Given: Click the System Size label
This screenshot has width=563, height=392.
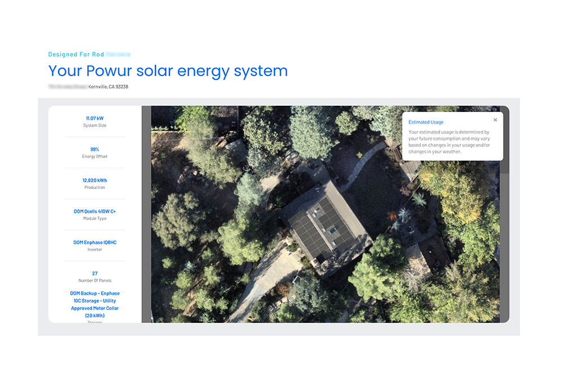Looking at the screenshot, I should (95, 125).
